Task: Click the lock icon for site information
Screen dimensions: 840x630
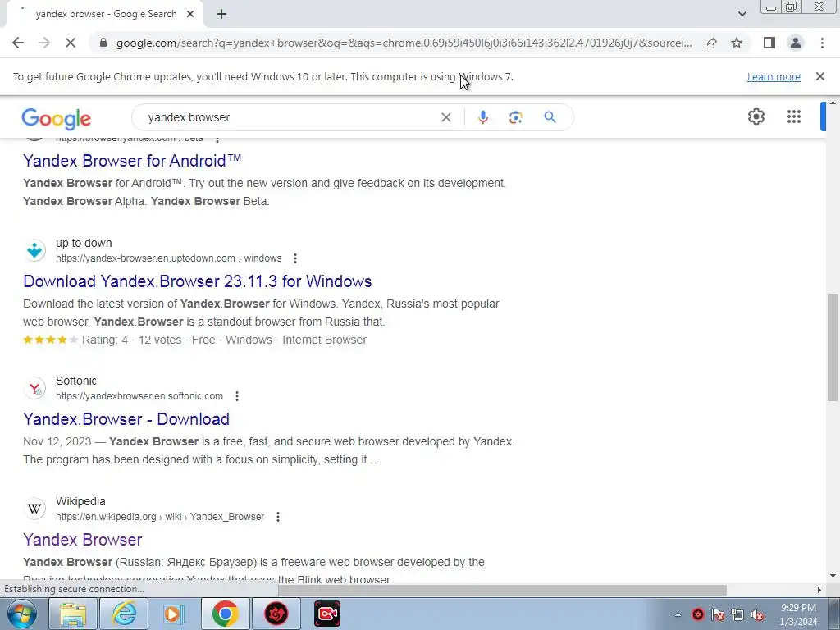Action: click(103, 43)
